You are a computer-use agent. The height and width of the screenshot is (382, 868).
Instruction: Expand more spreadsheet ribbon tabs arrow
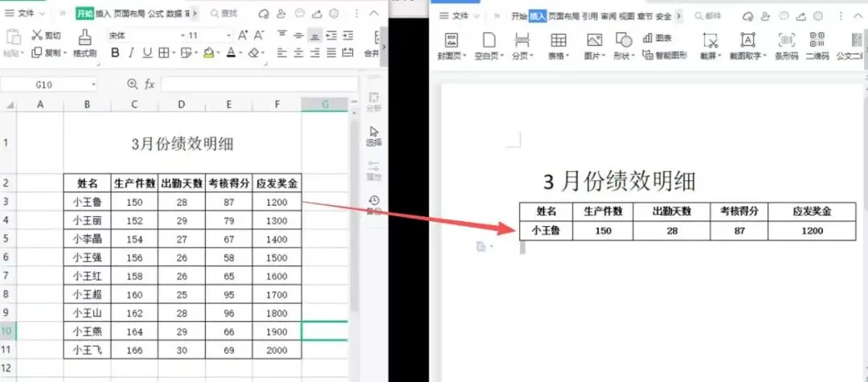click(195, 14)
